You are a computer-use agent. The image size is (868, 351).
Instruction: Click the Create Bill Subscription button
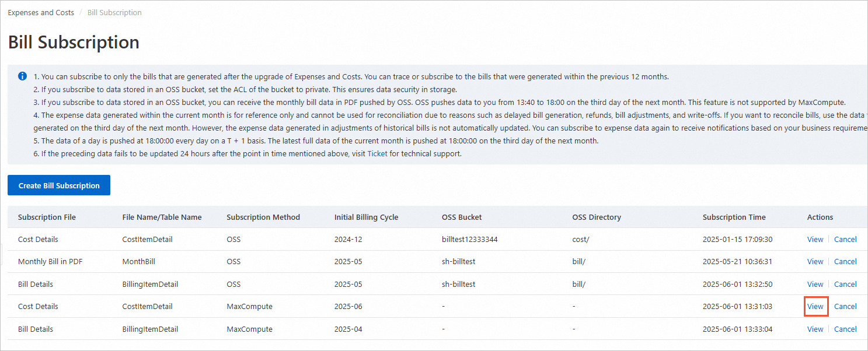tap(59, 185)
